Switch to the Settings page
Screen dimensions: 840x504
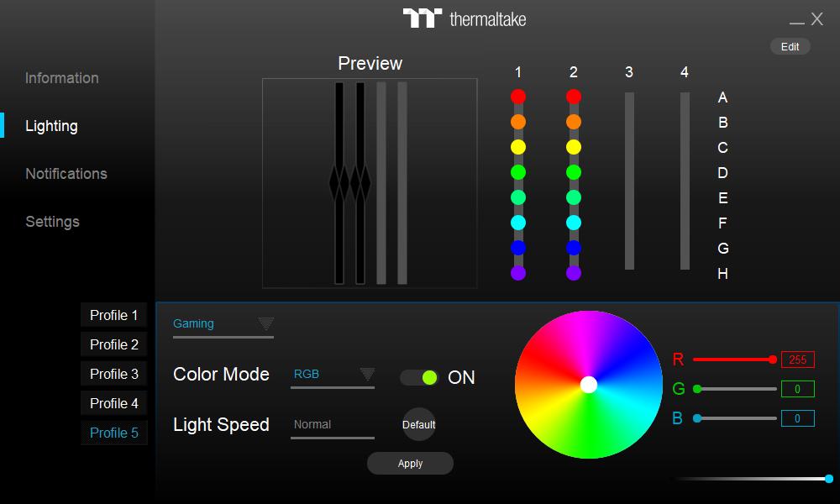click(52, 222)
